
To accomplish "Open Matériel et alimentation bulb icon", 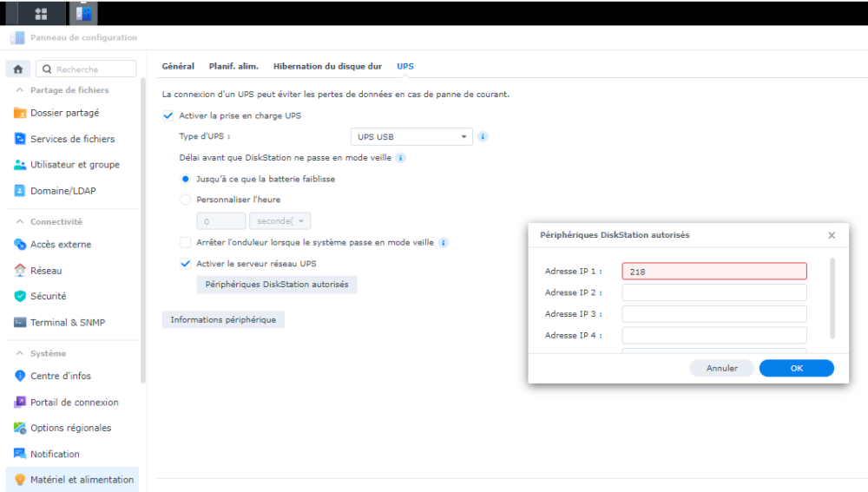I will (x=20, y=480).
